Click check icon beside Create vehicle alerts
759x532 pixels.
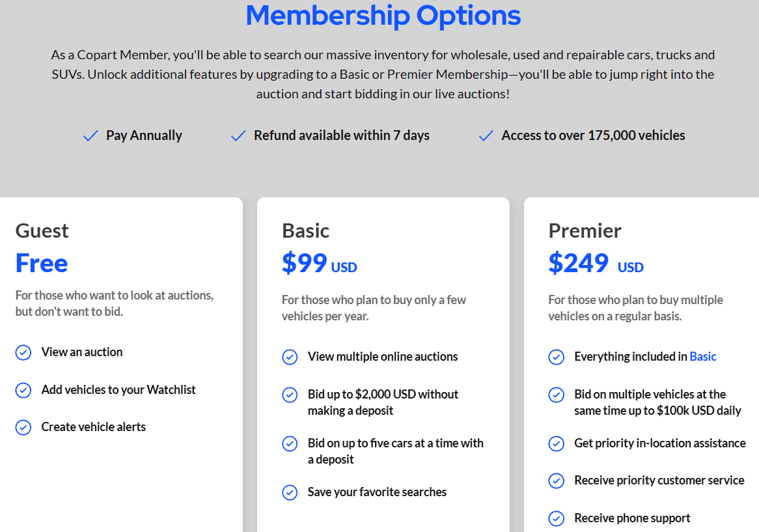23,428
